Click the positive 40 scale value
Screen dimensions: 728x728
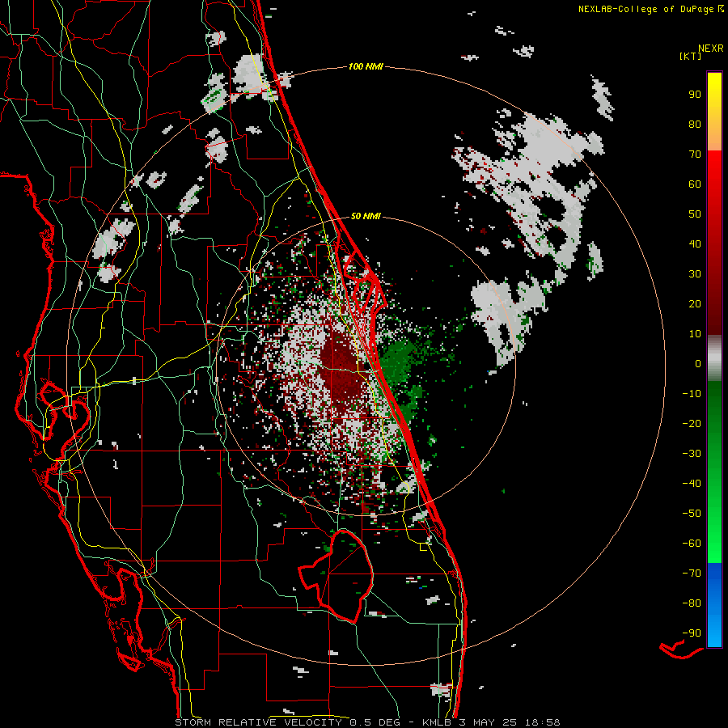click(695, 244)
